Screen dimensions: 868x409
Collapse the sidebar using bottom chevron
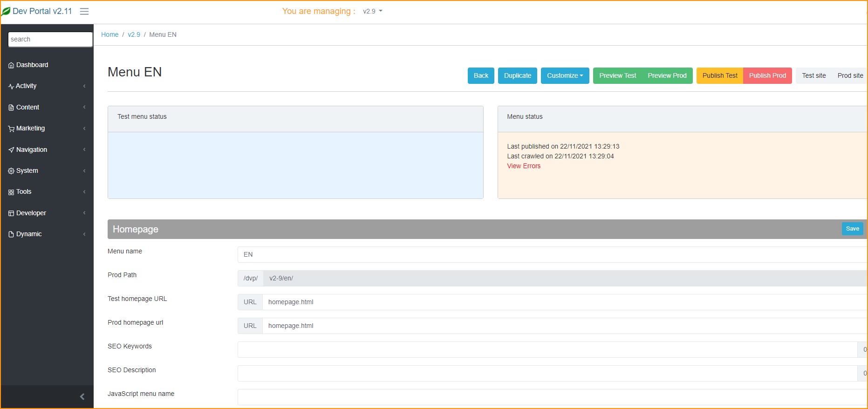click(82, 396)
